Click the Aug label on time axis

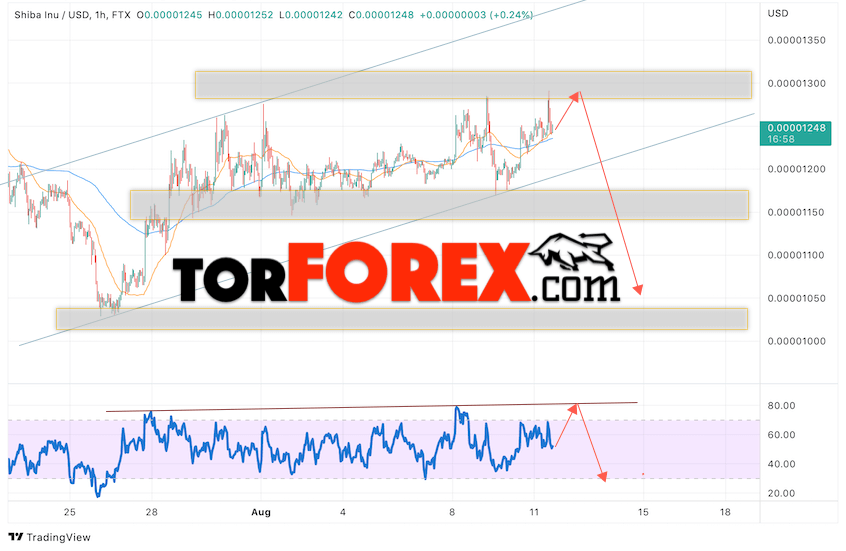coord(261,512)
